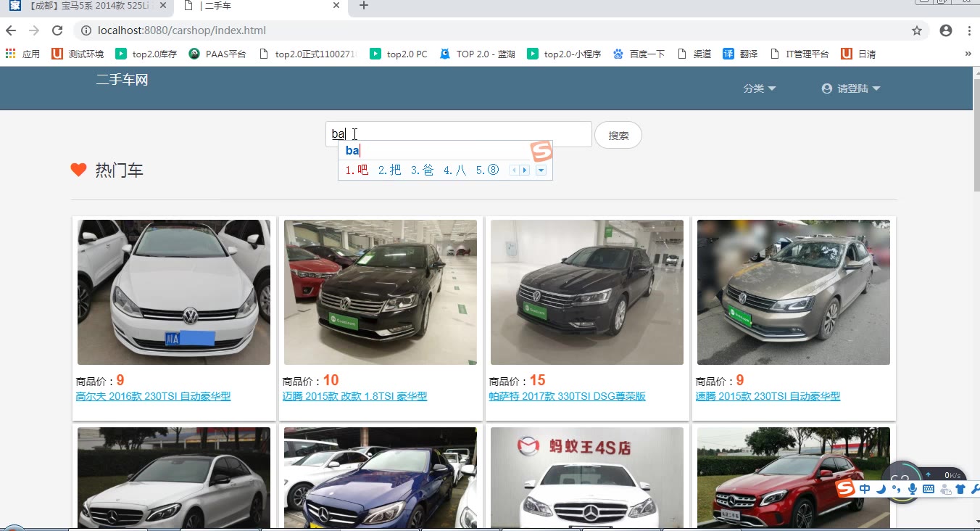
Task: Expand the 分类 category dropdown
Action: (x=760, y=88)
